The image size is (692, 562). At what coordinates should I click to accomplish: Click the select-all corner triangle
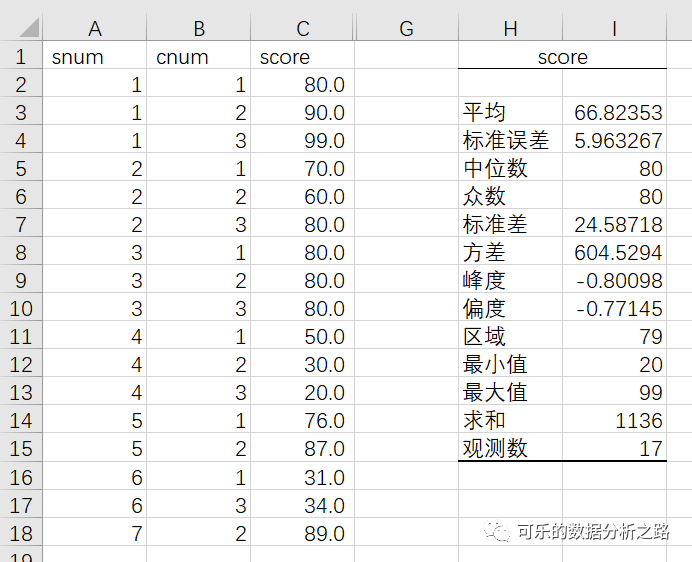coord(29,28)
